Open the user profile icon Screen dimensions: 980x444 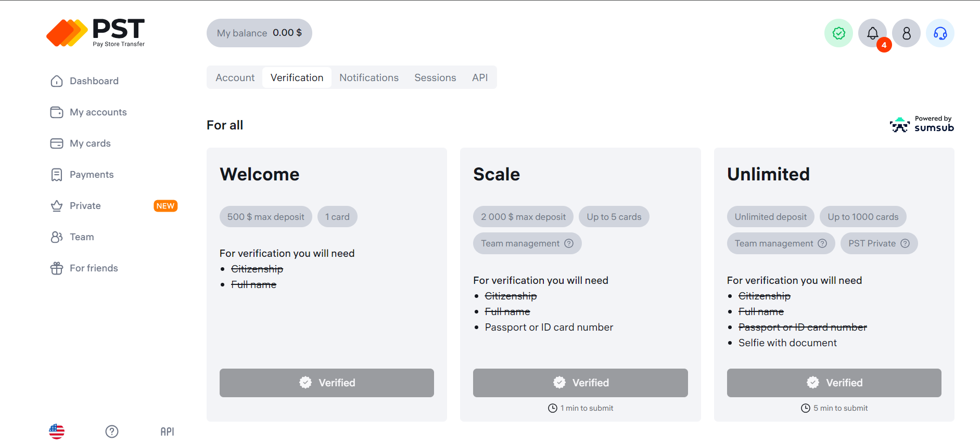coord(906,33)
